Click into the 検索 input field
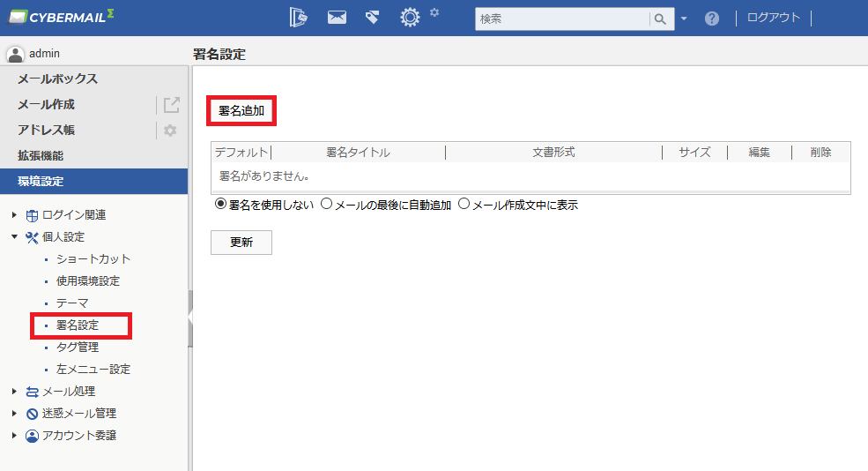 (562, 19)
